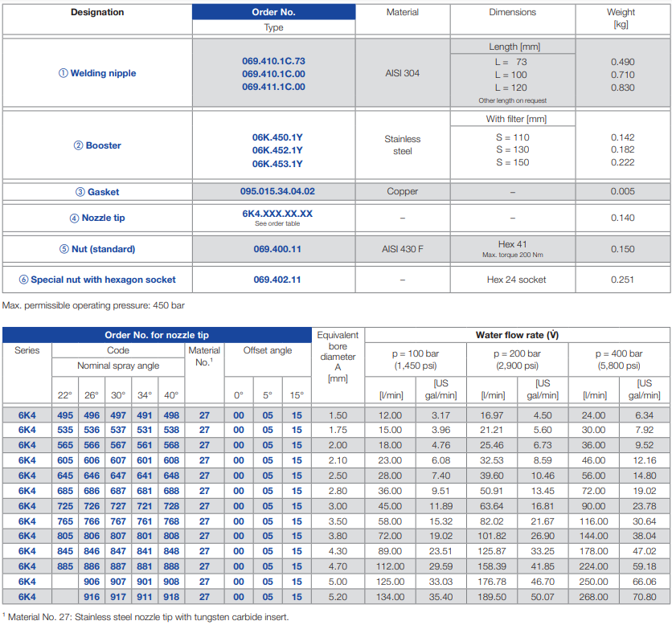
Task: Click the 'L = 100' length value
Action: click(x=511, y=75)
